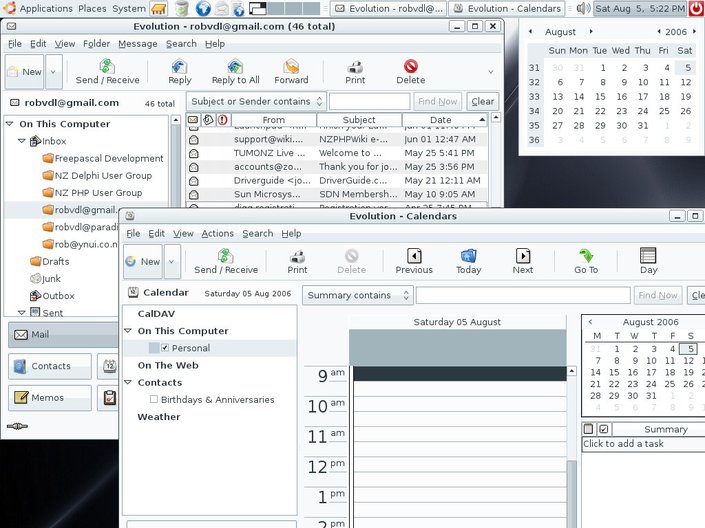The width and height of the screenshot is (705, 528).
Task: Click New in the Calendars window toolbar
Action: coord(143,261)
